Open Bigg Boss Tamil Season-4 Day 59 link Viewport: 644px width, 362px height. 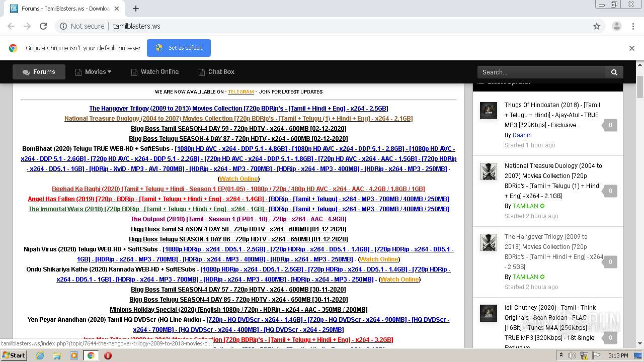coord(238,129)
